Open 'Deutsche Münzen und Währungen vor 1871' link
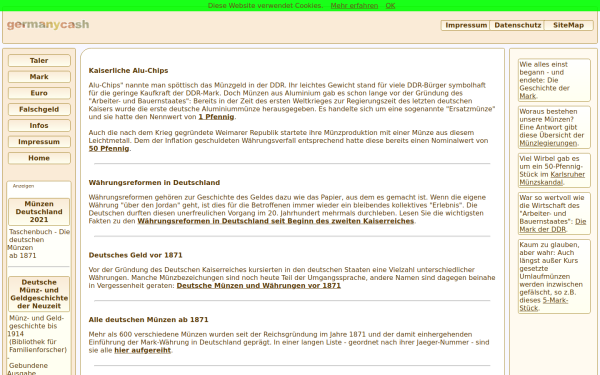Viewport: 600px width, 375px height. click(x=259, y=286)
